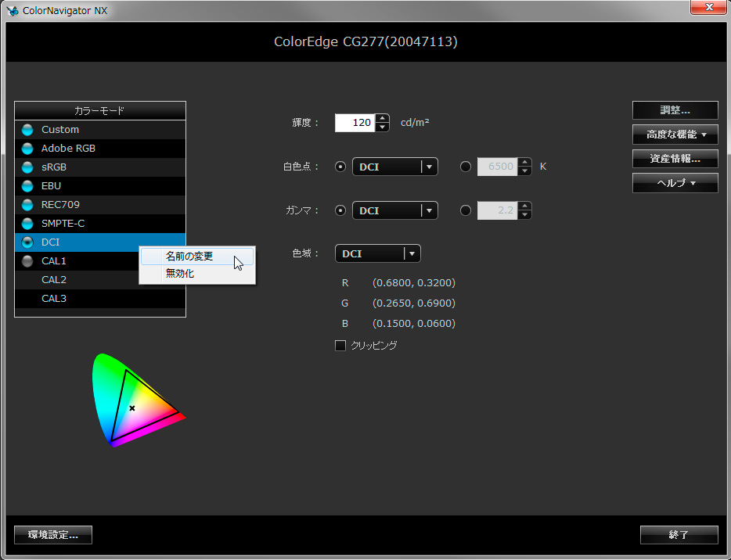Click the CIE chromaticity gamut diagram
Image resolution: width=731 pixels, height=560 pixels.
138,400
